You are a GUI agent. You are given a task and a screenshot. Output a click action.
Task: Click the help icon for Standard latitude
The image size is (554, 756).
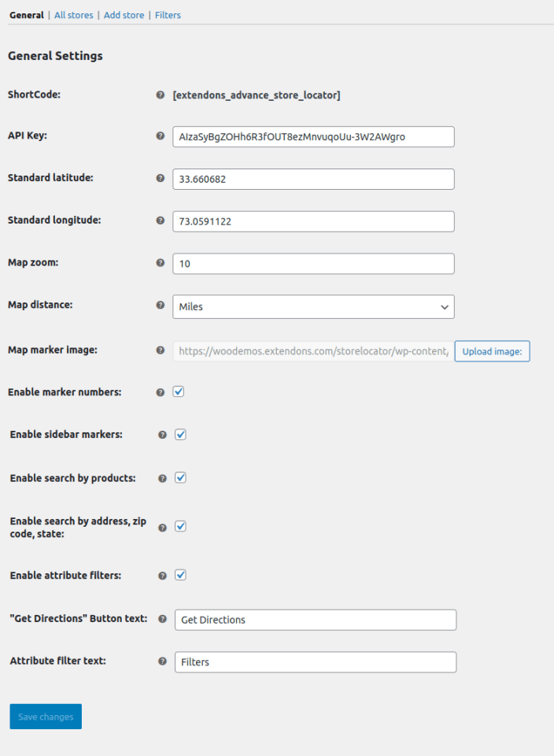(x=161, y=179)
